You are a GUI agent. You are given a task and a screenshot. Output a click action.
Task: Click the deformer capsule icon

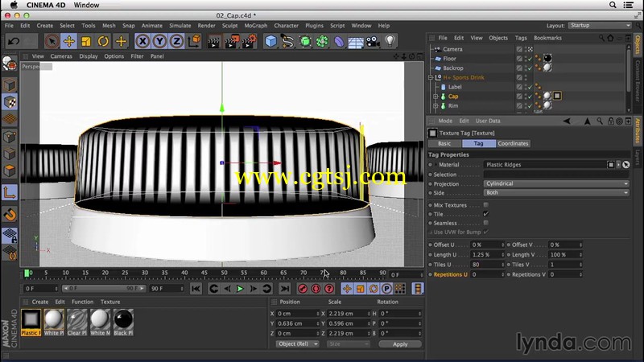pyautogui.click(x=339, y=42)
